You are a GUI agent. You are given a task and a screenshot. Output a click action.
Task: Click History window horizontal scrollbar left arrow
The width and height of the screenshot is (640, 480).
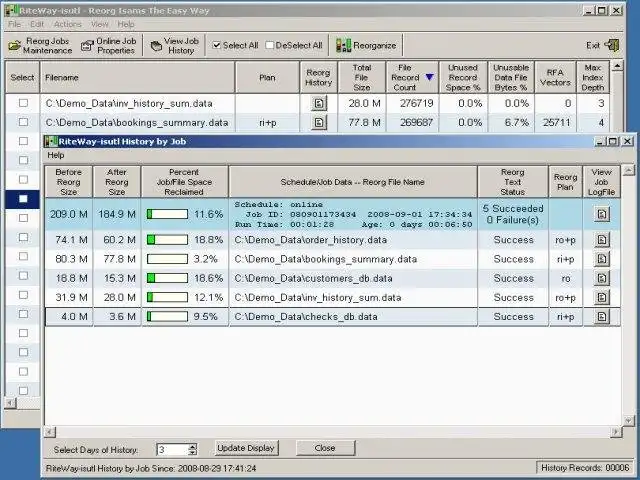50,431
